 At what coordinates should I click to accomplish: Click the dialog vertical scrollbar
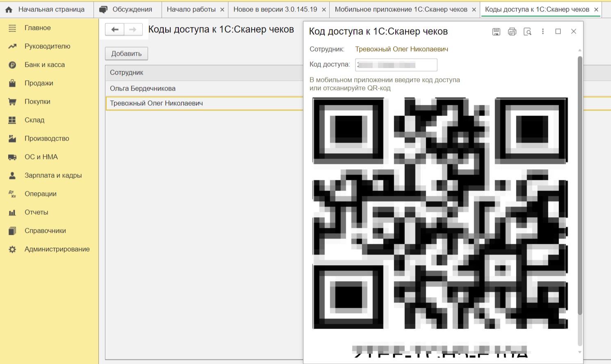(580, 185)
